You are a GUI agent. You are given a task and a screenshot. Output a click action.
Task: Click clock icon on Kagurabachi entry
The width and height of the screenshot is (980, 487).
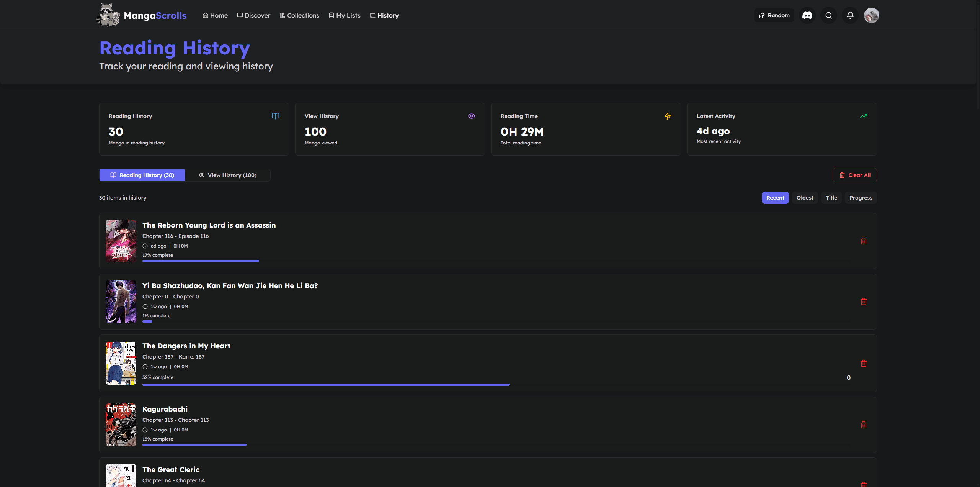(145, 430)
